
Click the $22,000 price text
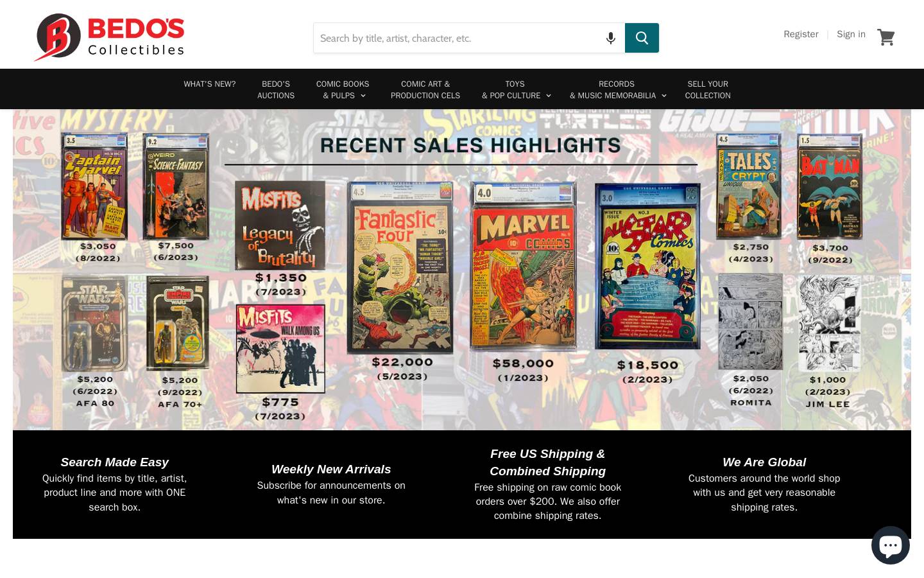pos(402,362)
